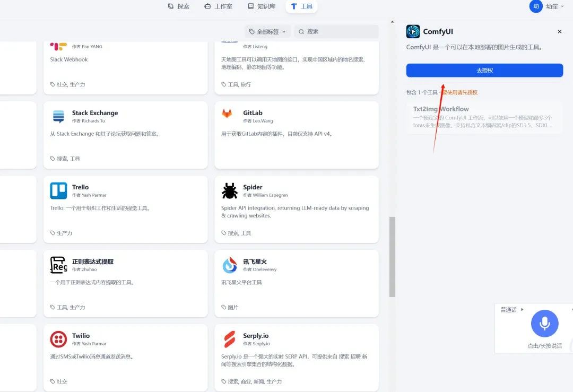Expand the 幼笙 account dropdown
The width and height of the screenshot is (573, 392).
pos(555,6)
